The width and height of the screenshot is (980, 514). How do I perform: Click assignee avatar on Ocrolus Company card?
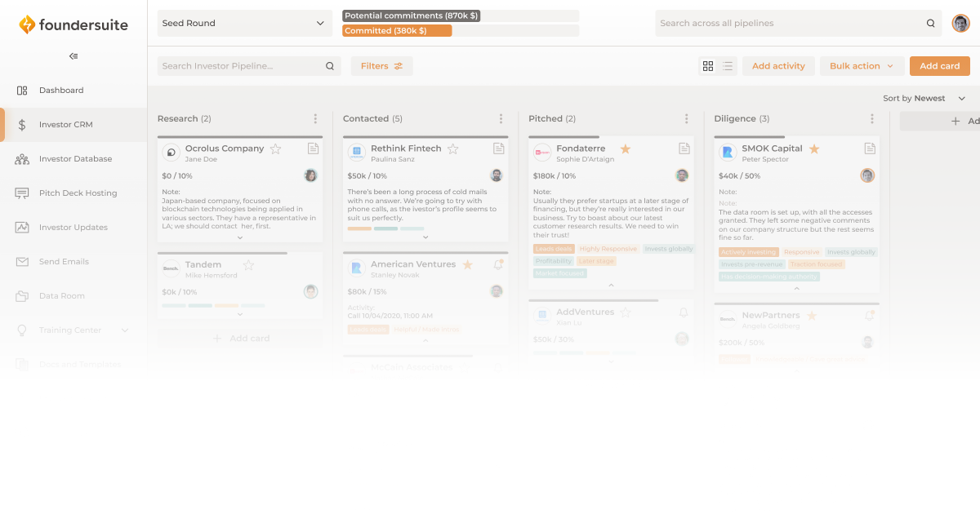click(x=311, y=175)
